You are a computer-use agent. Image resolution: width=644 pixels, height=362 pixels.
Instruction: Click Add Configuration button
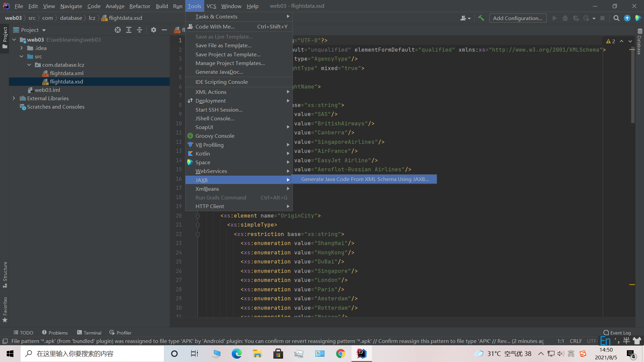tap(518, 18)
